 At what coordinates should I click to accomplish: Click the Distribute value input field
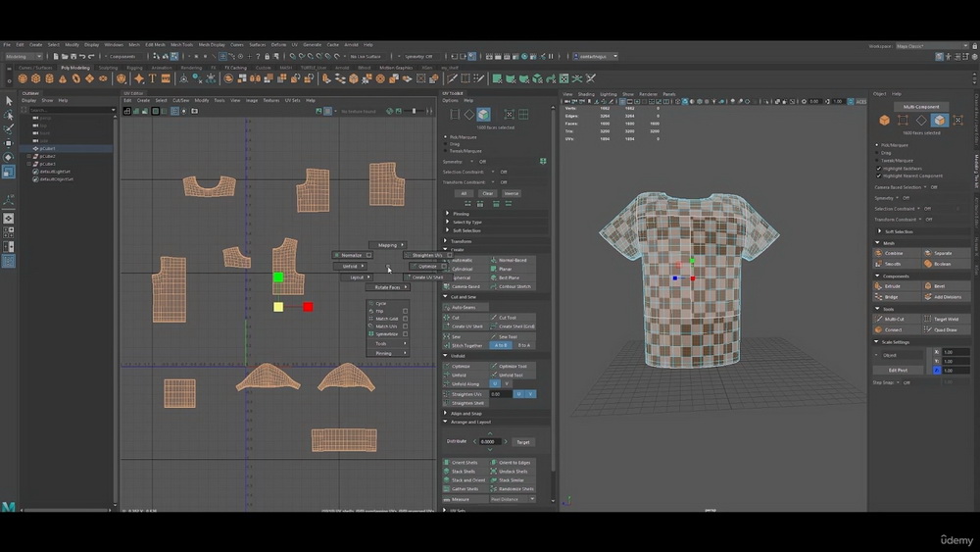coord(489,441)
